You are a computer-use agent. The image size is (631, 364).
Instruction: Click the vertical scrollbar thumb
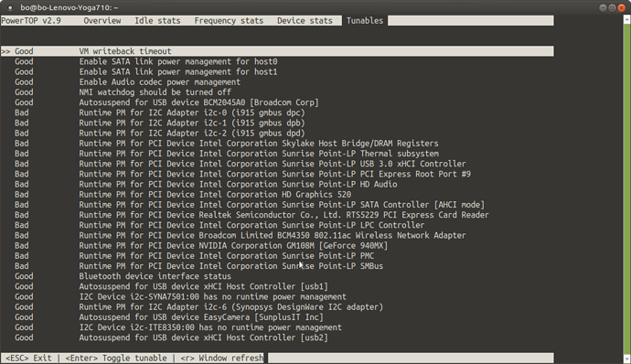pos(627,188)
